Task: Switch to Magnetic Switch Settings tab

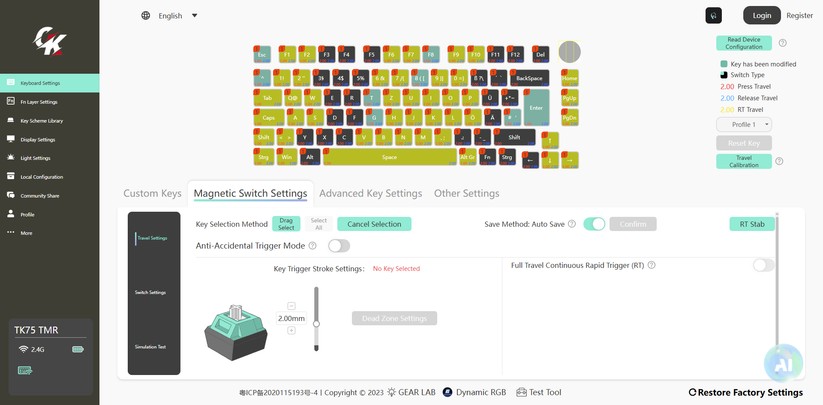Action: coord(250,193)
